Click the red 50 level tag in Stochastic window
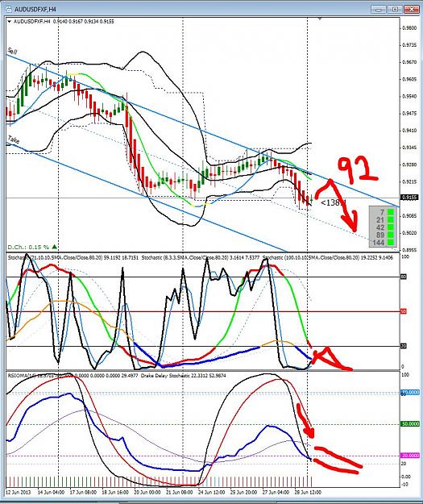The image size is (423, 504). point(404,311)
